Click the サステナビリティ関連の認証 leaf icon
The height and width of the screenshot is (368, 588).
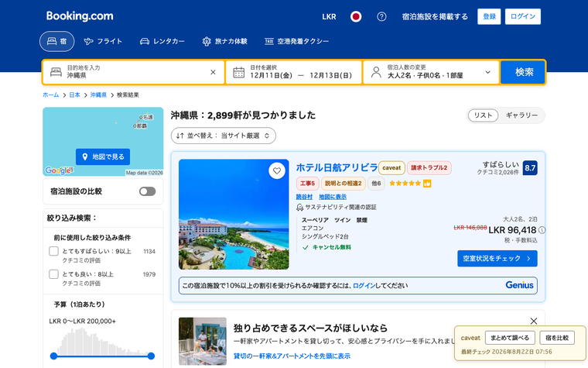pyautogui.click(x=299, y=208)
